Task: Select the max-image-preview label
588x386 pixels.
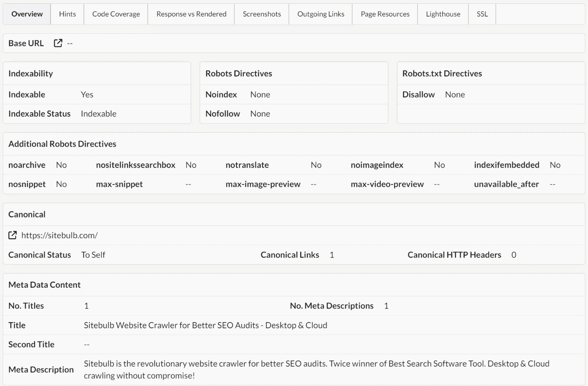Action: tap(263, 184)
